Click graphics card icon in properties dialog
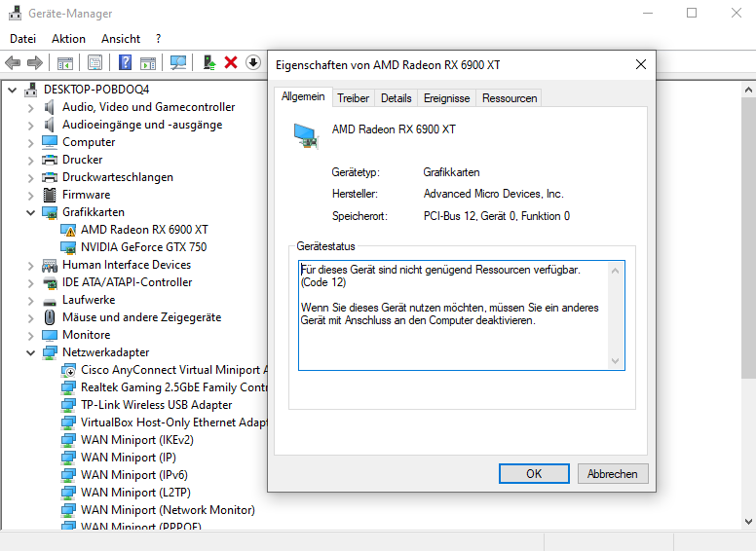 [x=306, y=136]
